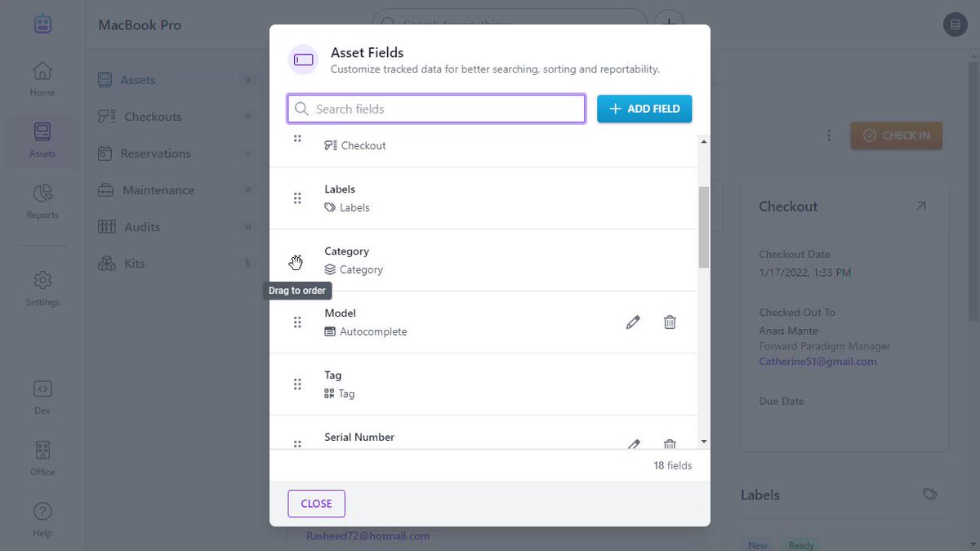Click the scroll up arrow in fields list

click(x=704, y=140)
